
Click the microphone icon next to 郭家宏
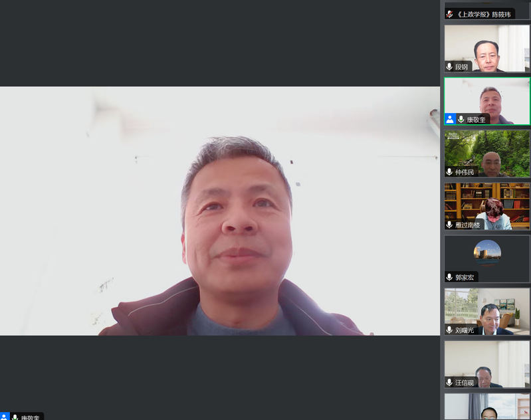pos(450,277)
